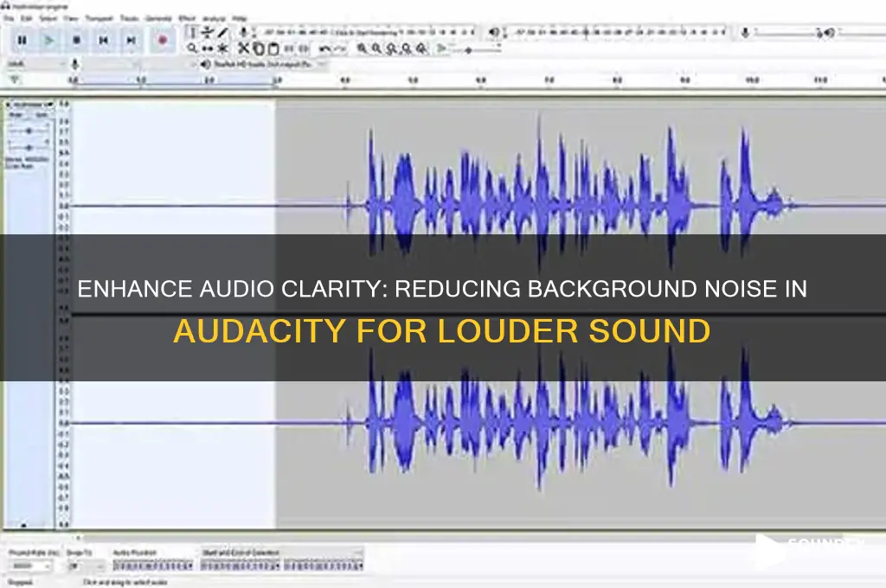The height and width of the screenshot is (588, 886).
Task: Select the Time Shift tool
Action: click(x=208, y=48)
